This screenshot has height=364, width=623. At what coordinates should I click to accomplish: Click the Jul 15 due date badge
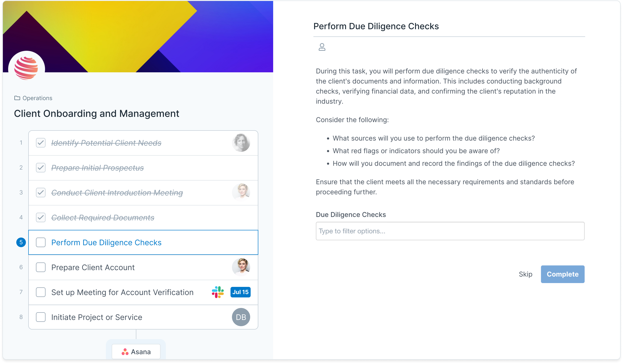pos(240,292)
